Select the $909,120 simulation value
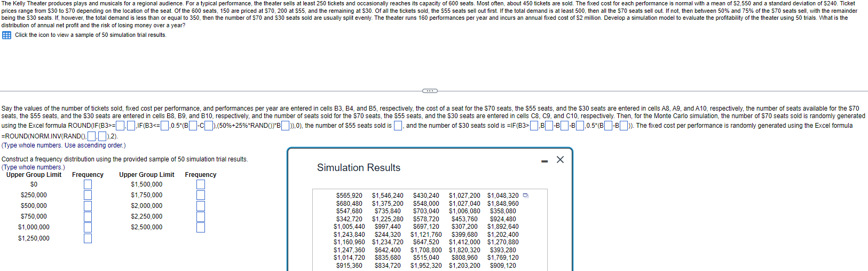Viewport: 868px width, 271px height. 503,266
